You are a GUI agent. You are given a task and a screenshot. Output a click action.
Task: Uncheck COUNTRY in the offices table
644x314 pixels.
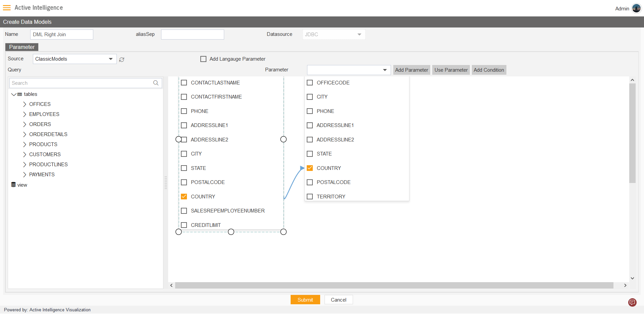pos(310,168)
